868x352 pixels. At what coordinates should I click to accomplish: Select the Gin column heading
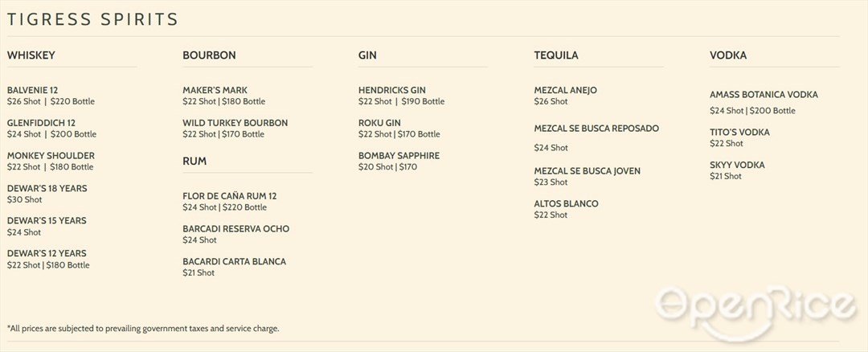367,55
